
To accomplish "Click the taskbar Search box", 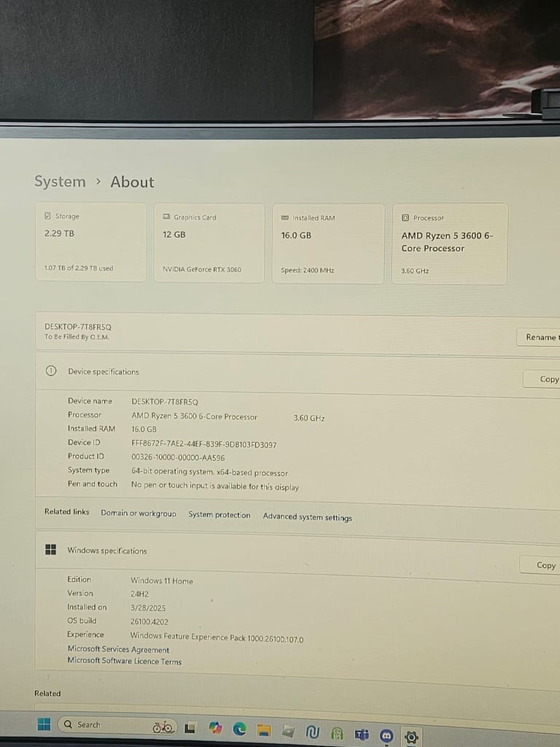I will [x=117, y=725].
